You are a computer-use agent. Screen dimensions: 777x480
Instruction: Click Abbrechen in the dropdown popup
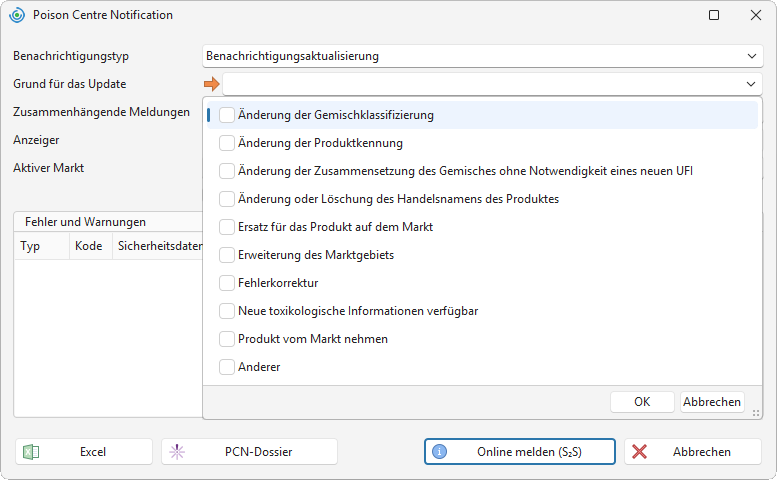point(712,402)
